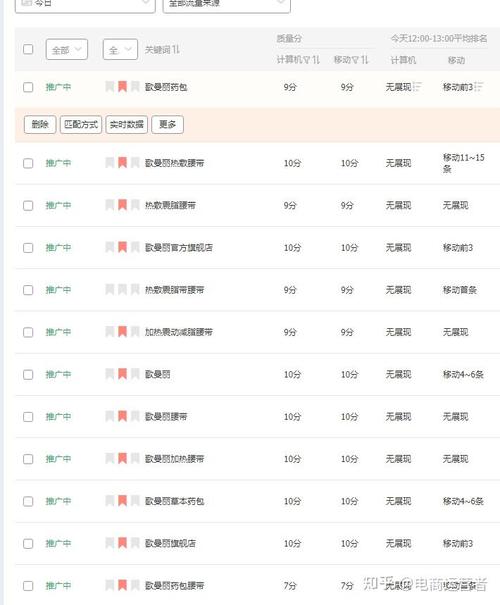Click the last grey flag in 歌曼丽热敷腰带 row

(x=135, y=162)
